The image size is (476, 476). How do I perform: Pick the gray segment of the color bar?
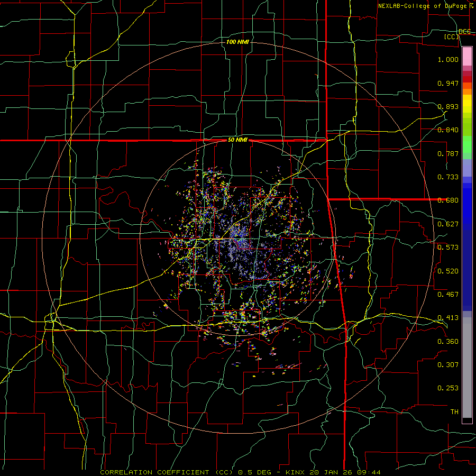pos(467,367)
